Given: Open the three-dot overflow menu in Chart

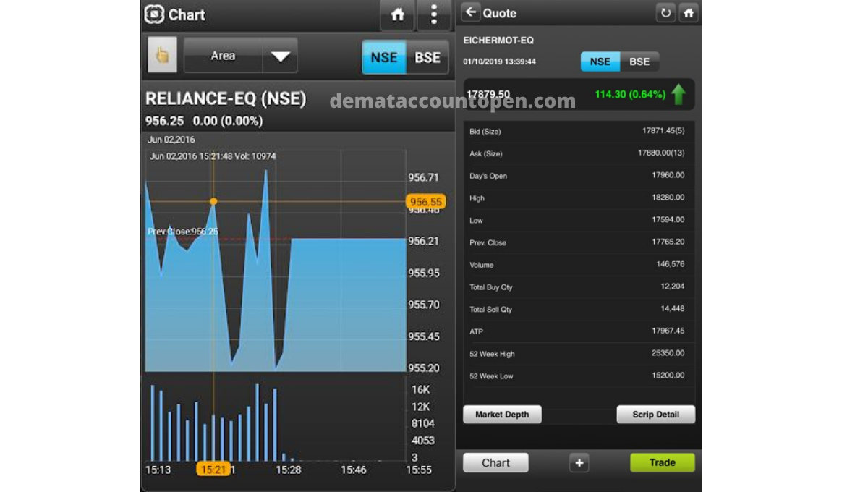Looking at the screenshot, I should click(x=434, y=15).
